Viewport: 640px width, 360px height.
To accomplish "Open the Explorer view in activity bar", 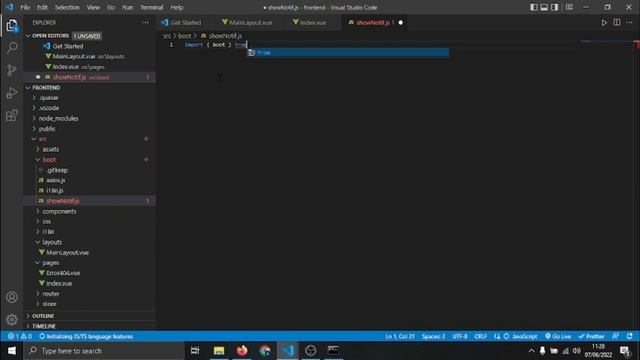I will click(x=12, y=26).
